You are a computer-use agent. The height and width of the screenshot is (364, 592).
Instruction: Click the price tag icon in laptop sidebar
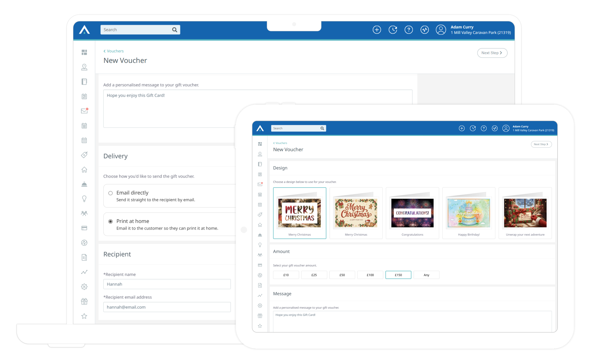[x=84, y=155]
